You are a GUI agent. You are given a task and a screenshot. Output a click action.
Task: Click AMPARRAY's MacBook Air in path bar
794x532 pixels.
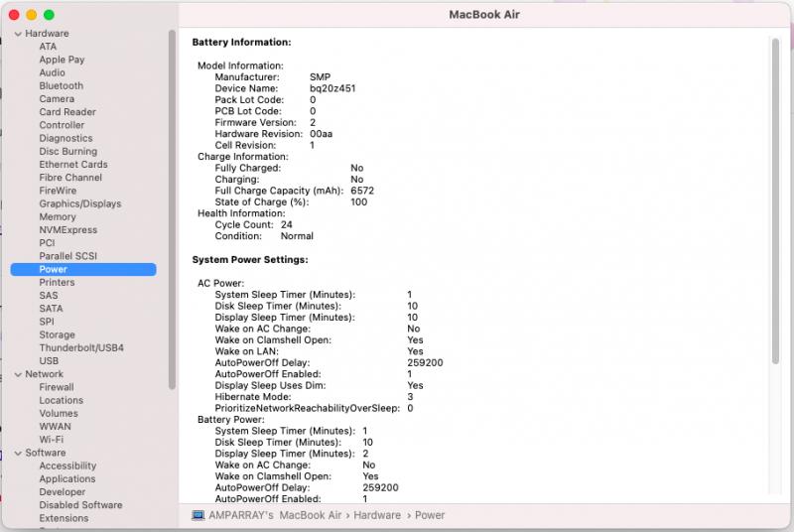[275, 515]
